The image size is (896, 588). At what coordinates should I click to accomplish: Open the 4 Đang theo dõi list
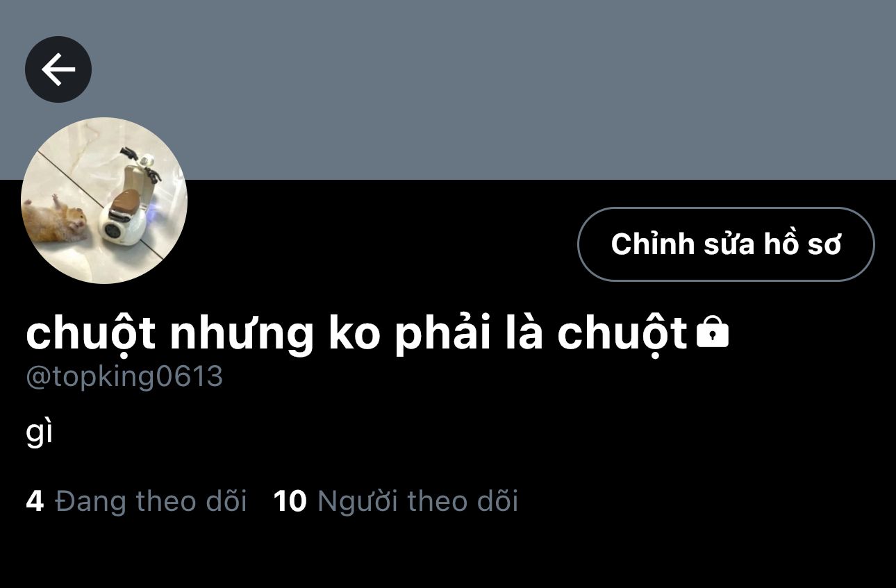136,501
